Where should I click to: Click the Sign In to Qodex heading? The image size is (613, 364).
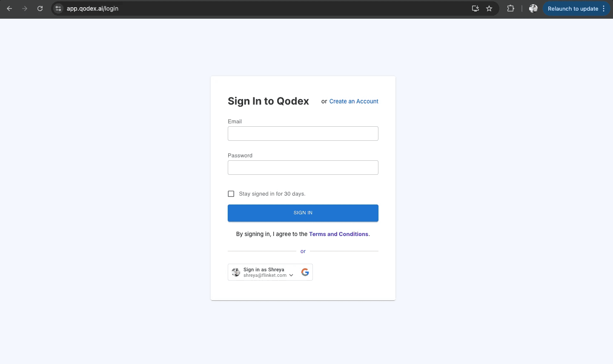[x=268, y=101]
